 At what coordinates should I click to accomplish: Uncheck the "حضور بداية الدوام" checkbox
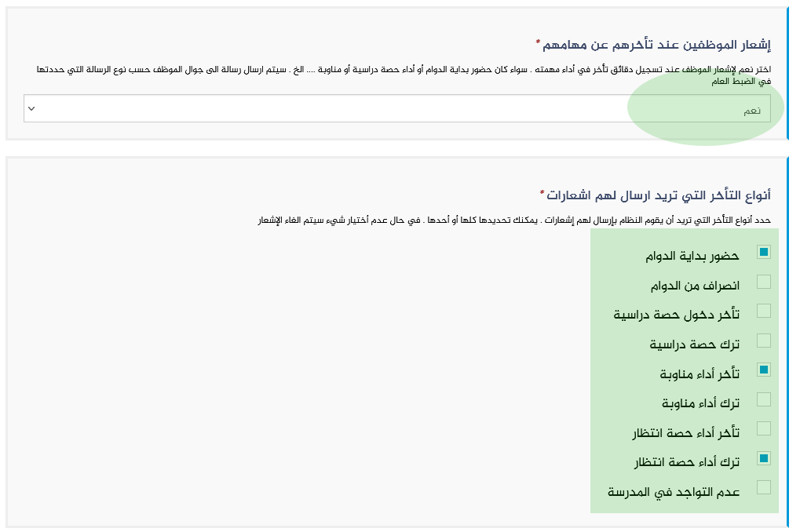(x=763, y=252)
